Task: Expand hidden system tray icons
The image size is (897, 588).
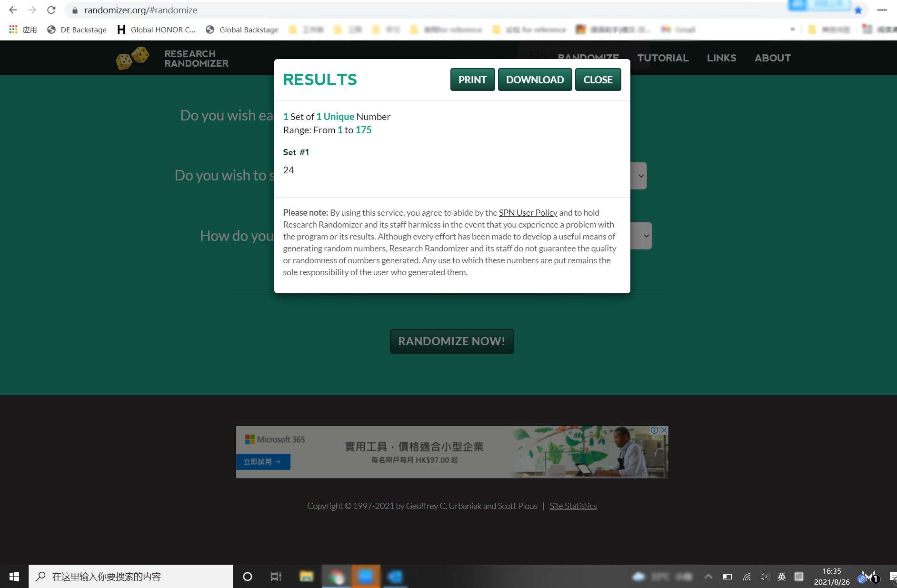Action: [x=708, y=576]
